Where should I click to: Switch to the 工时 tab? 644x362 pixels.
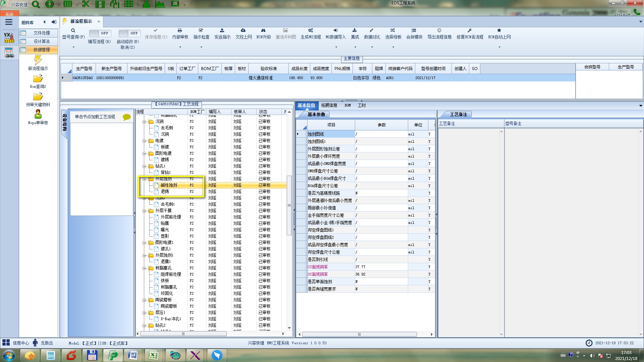pyautogui.click(x=362, y=105)
